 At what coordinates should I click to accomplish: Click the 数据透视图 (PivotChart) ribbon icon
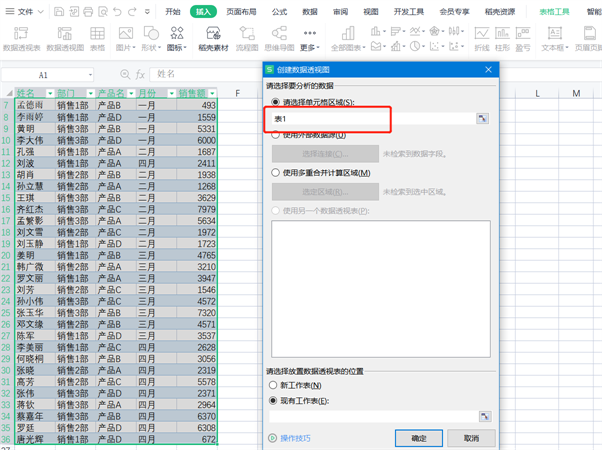click(65, 38)
